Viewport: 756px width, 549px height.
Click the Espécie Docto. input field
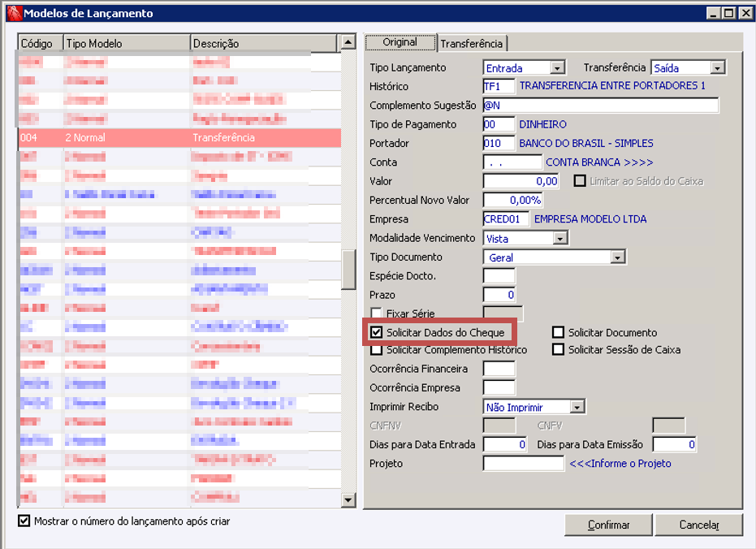point(499,275)
